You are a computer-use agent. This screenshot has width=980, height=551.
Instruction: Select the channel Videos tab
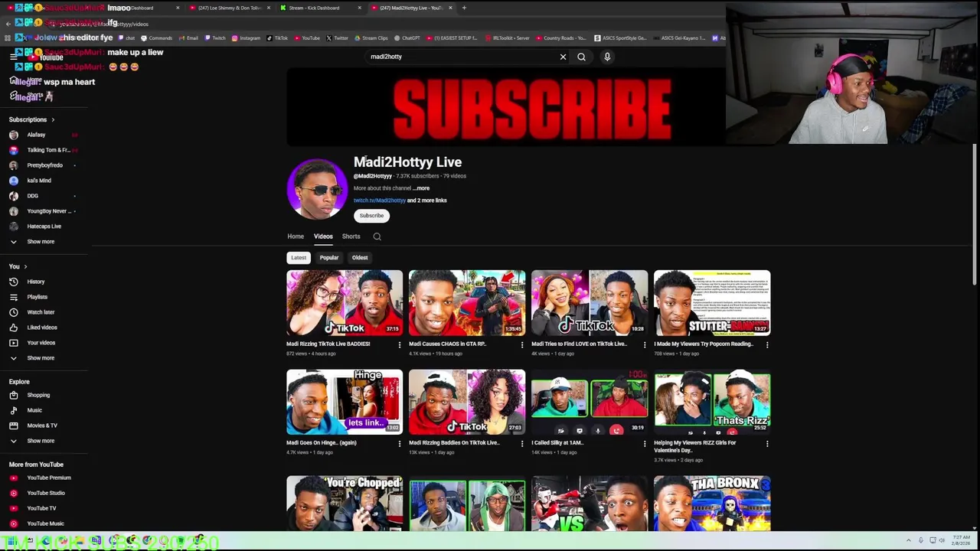(x=323, y=236)
